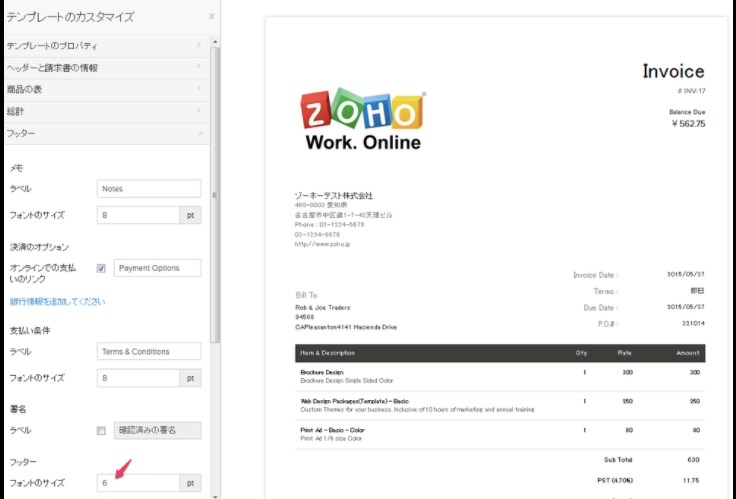Viewport: 736px width, 499px height.
Task: Click the Sub Total value 630
Action: [693, 460]
